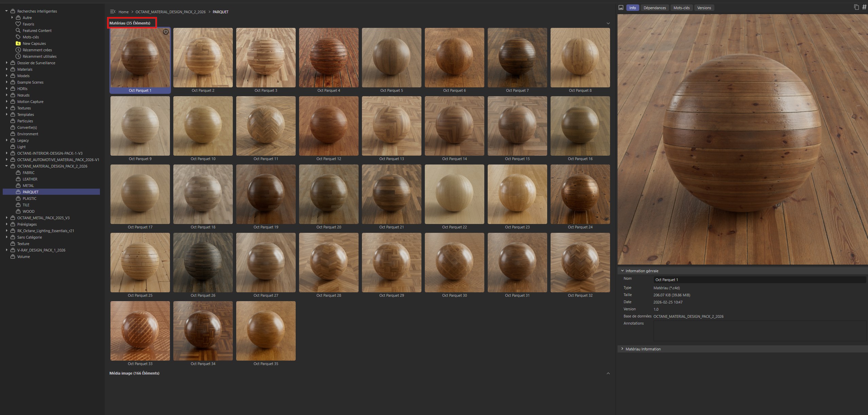Expand the OCTANE_METAL_PACK_2025_V3 tree node
This screenshot has height=415, width=868.
tap(7, 218)
